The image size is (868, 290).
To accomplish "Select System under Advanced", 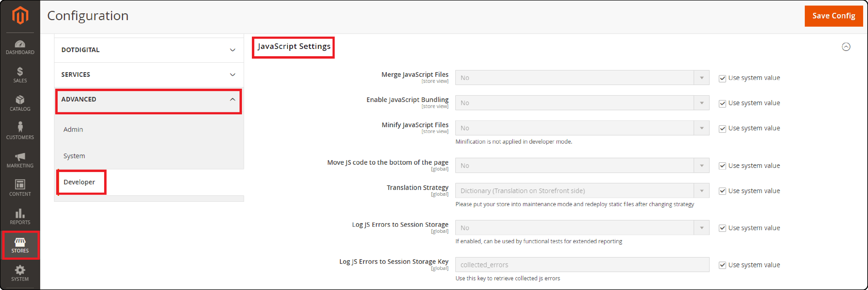I will pos(74,156).
